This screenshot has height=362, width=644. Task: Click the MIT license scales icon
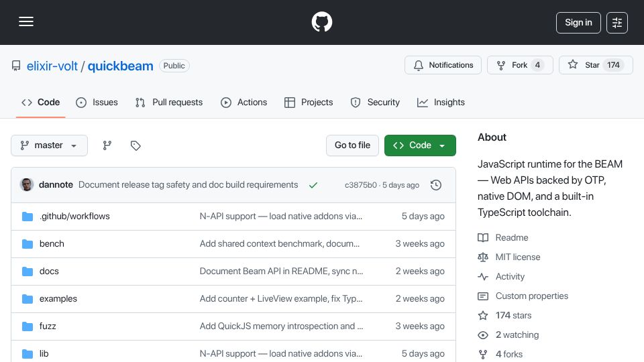pos(483,257)
